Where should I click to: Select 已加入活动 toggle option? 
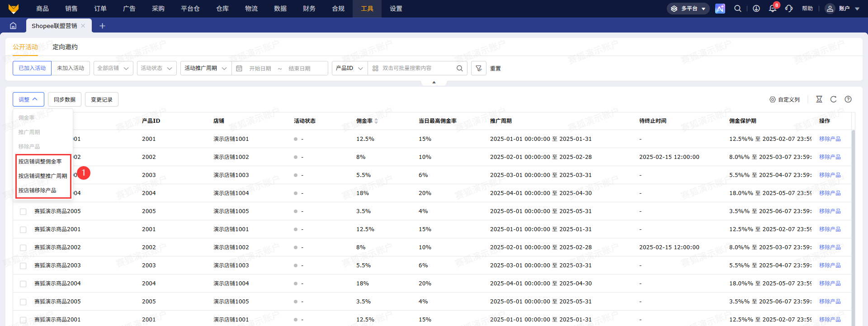tap(32, 68)
